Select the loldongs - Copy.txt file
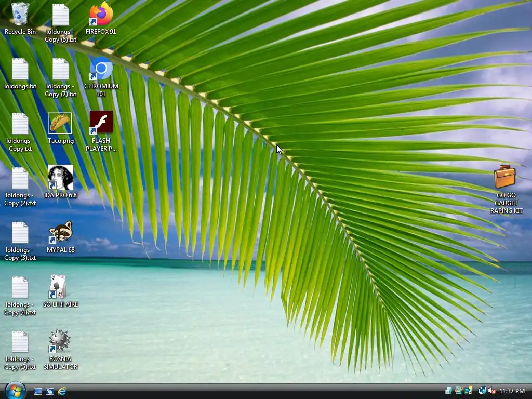532x399 pixels. coord(20,132)
